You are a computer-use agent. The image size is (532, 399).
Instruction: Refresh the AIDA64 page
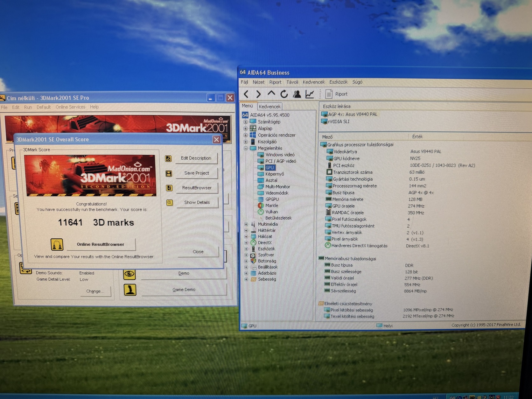click(284, 94)
